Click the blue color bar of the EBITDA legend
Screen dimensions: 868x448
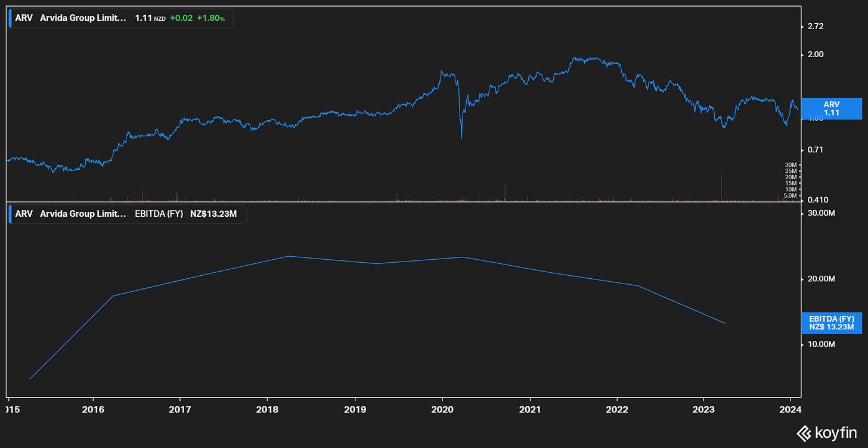tap(10, 214)
